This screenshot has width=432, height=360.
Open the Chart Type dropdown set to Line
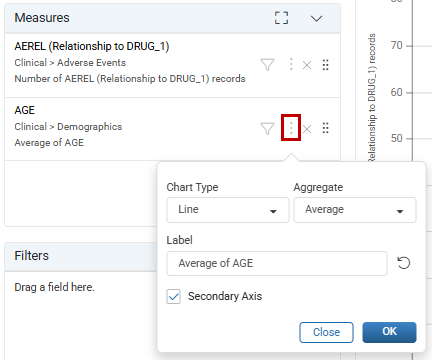228,210
